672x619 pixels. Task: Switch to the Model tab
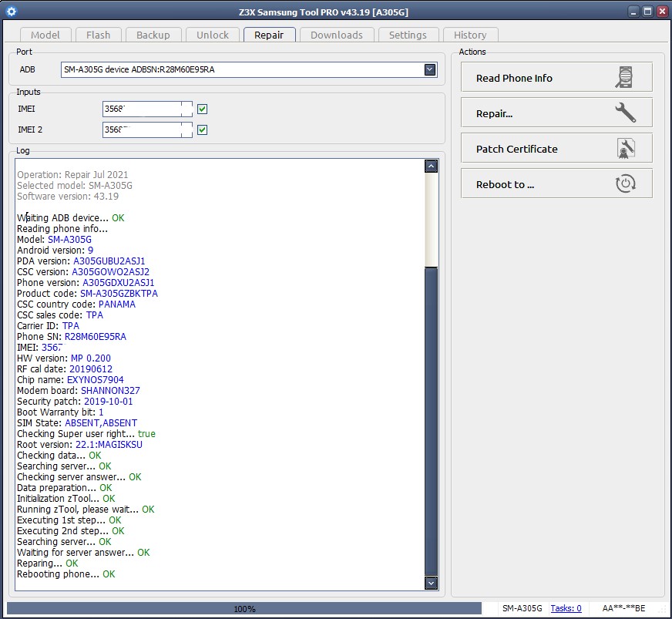pyautogui.click(x=45, y=35)
